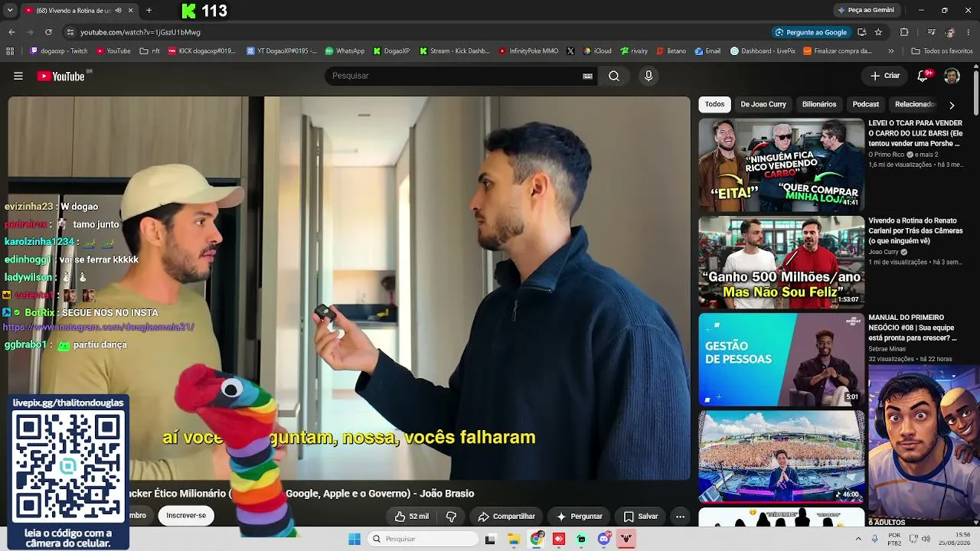Select the 'De Joao Curry' chip
The image size is (980, 551).
pos(763,104)
